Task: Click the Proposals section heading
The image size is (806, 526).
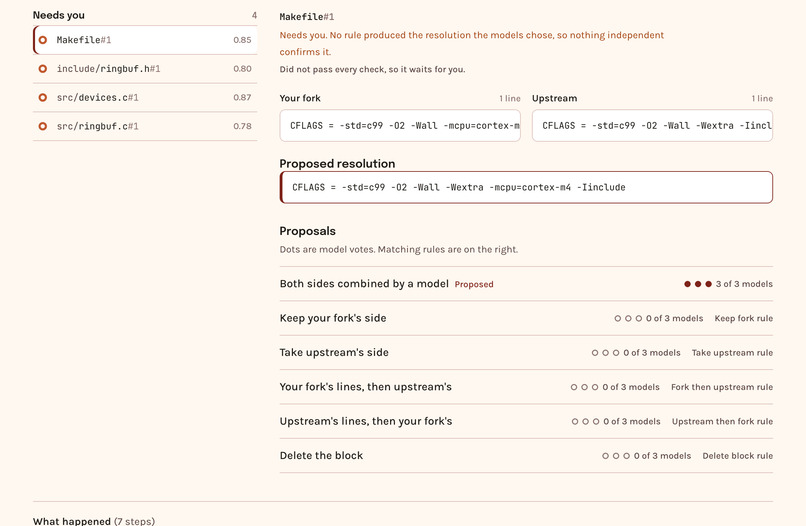Action: tap(307, 231)
